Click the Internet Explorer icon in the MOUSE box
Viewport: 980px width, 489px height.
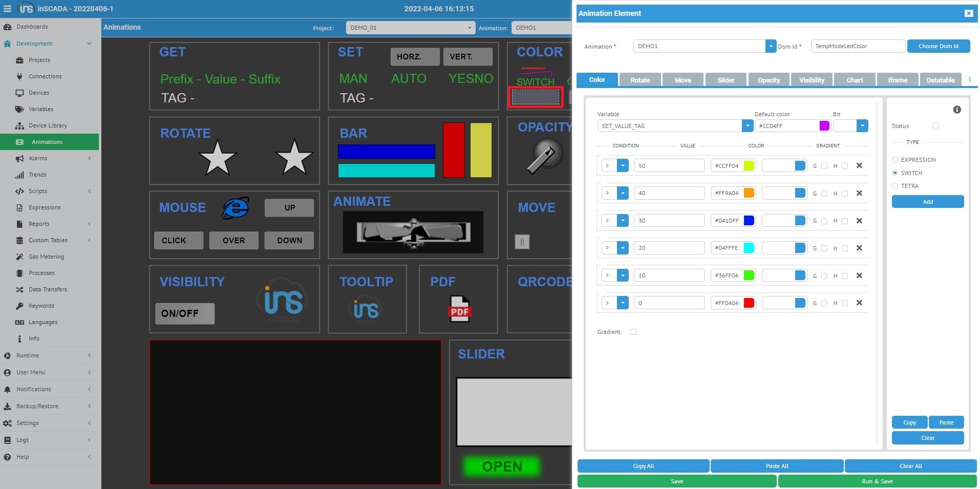pyautogui.click(x=236, y=208)
